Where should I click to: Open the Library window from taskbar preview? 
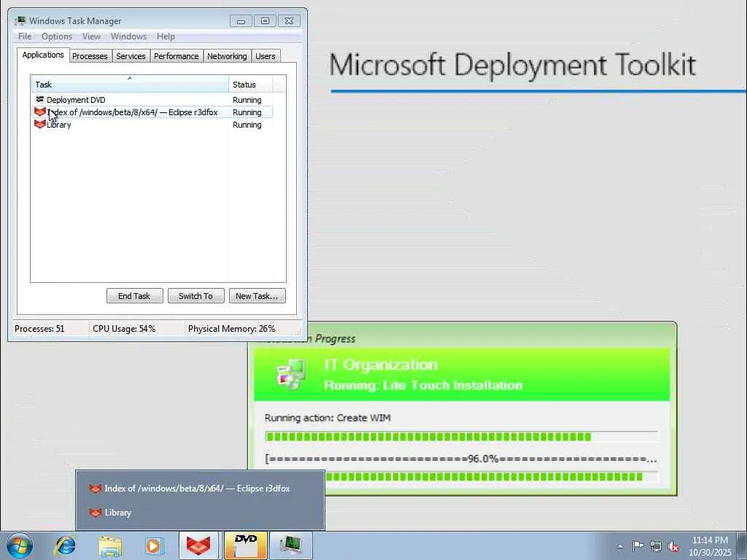tap(200, 513)
